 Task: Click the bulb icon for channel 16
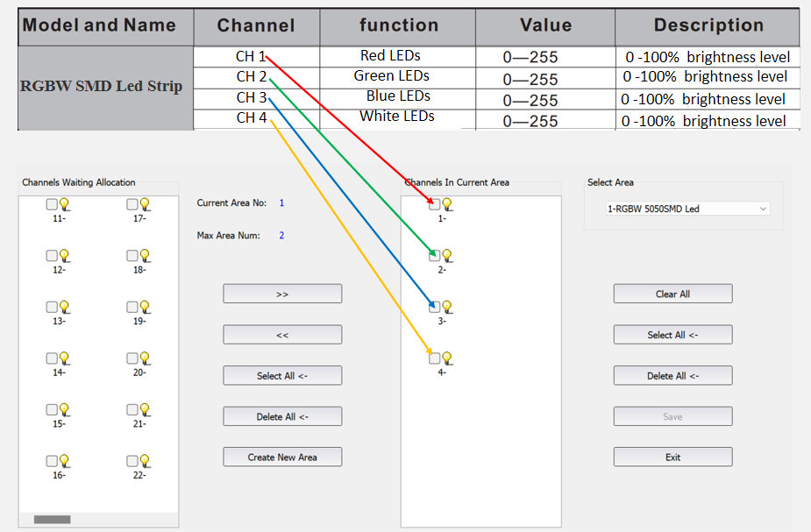pos(65,461)
